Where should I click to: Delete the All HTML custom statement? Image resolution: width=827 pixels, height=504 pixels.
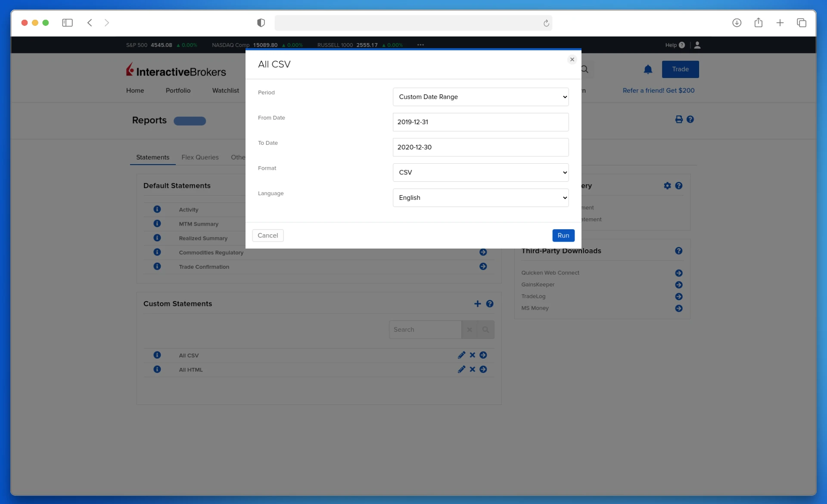pos(473,369)
